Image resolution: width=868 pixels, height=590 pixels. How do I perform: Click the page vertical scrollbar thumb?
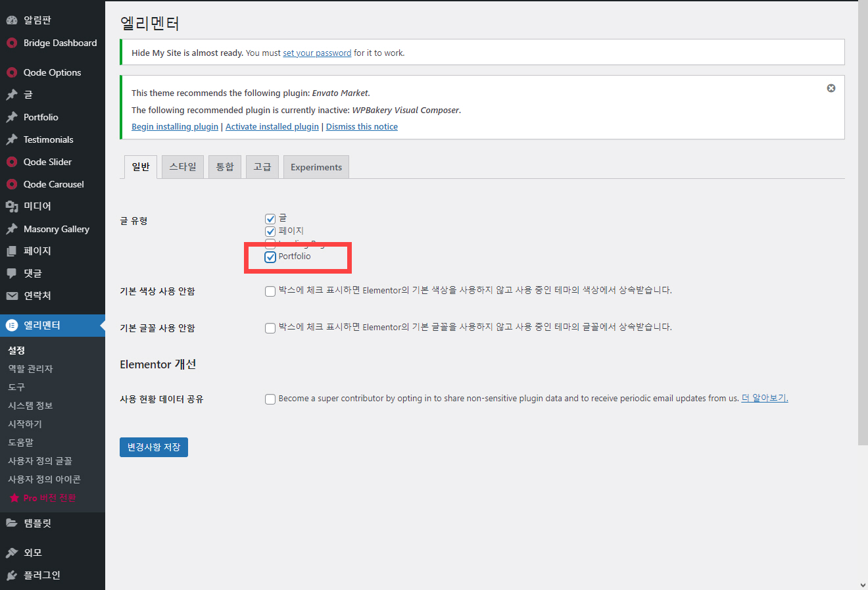(863, 224)
